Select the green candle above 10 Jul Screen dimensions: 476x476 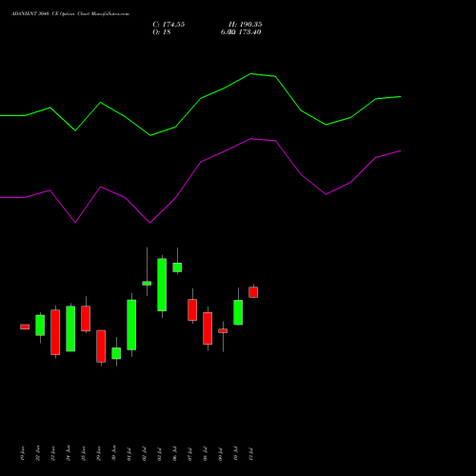click(x=238, y=312)
